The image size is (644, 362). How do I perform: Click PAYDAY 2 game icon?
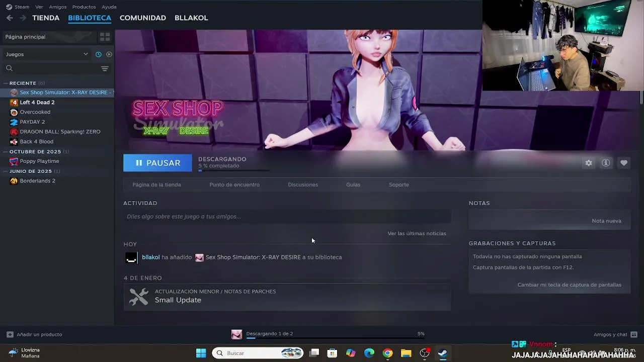click(x=14, y=122)
